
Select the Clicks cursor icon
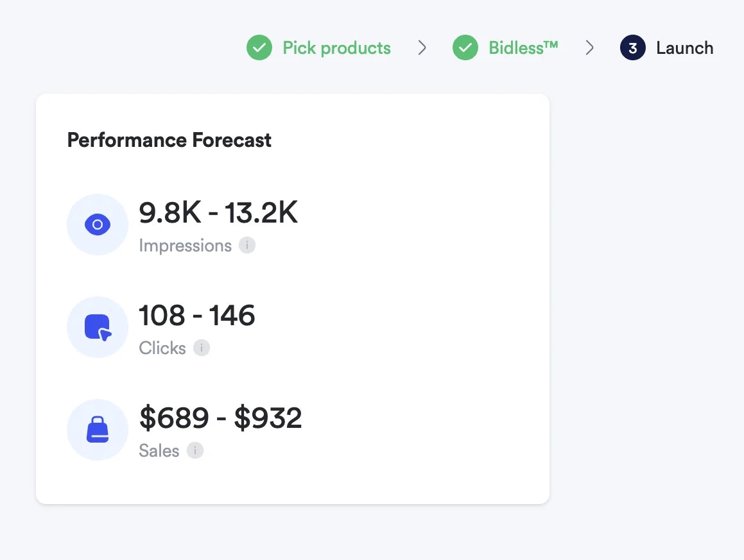click(98, 327)
